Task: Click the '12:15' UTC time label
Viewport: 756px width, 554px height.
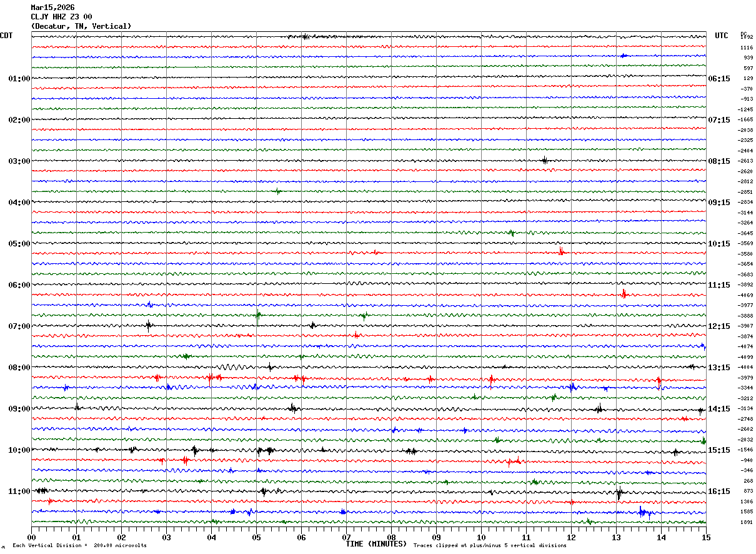Action: coord(719,326)
